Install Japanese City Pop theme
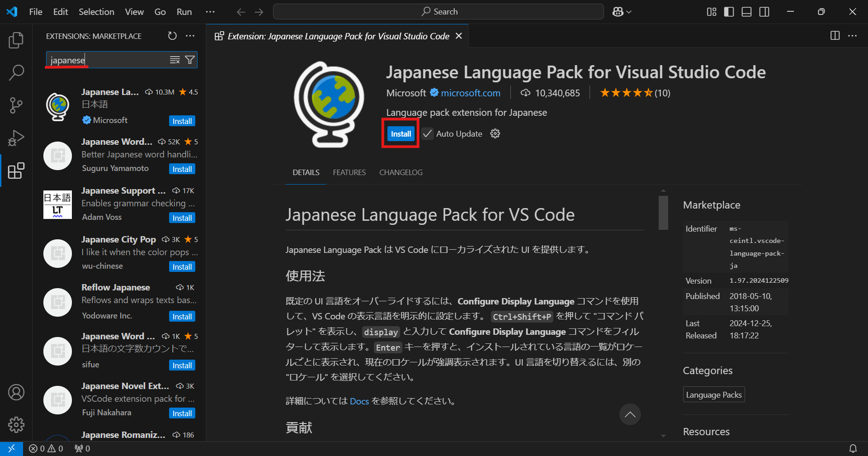The image size is (868, 456). 182,267
